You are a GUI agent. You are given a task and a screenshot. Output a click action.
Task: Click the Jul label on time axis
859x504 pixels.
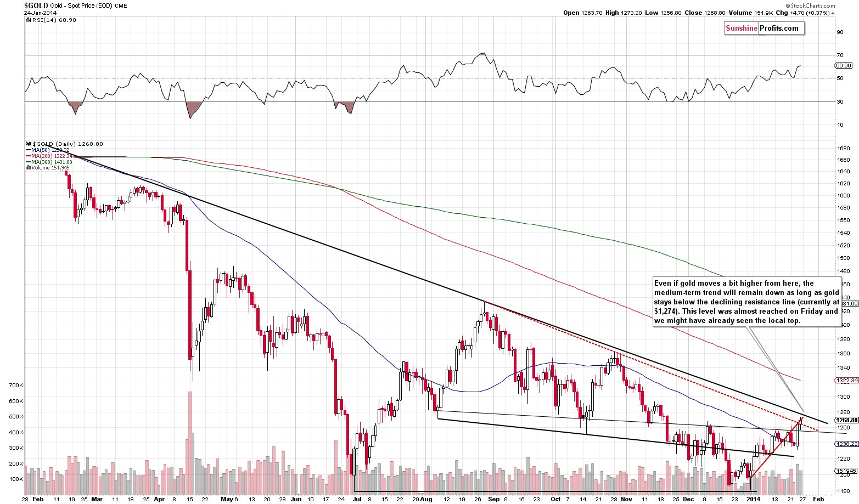click(358, 500)
